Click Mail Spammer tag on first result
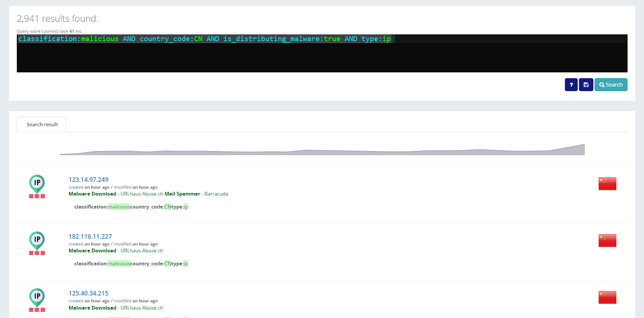 coord(182,194)
